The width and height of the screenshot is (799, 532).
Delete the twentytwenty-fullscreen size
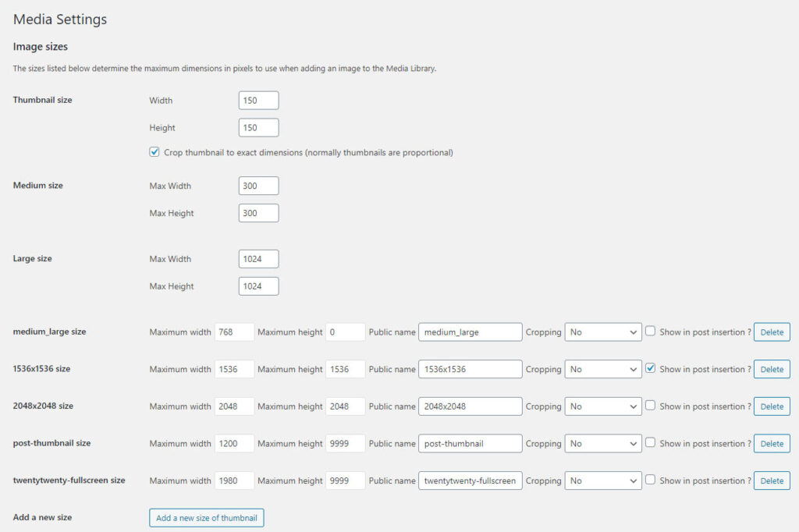[772, 481]
